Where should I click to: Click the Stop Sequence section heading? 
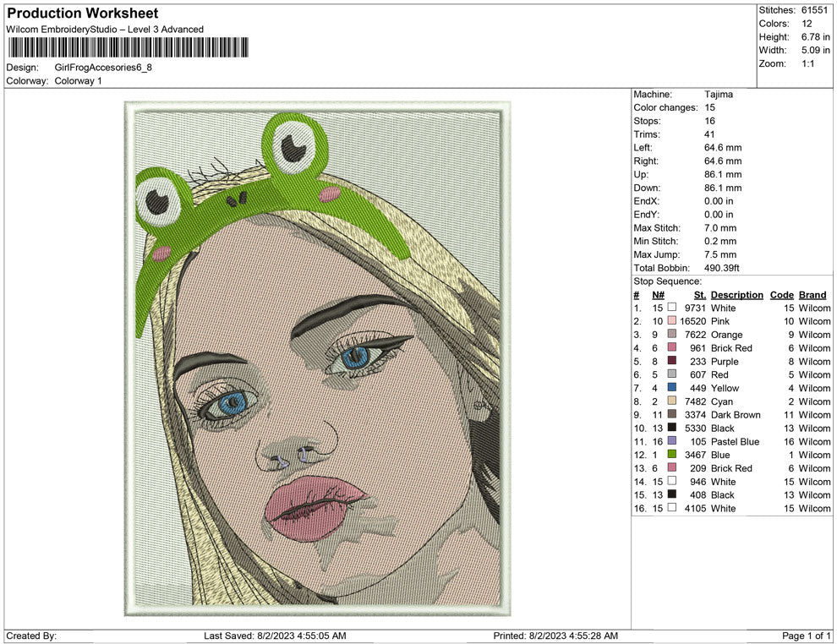pyautogui.click(x=667, y=281)
